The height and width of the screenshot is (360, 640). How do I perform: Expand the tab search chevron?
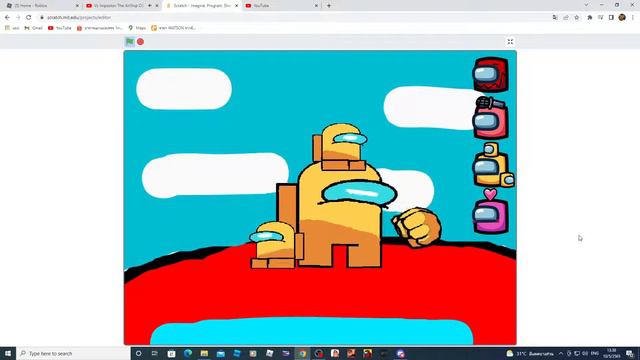pos(586,5)
